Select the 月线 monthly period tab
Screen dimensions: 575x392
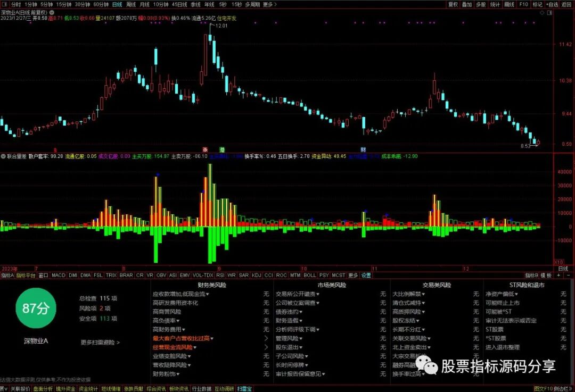tap(144, 4)
